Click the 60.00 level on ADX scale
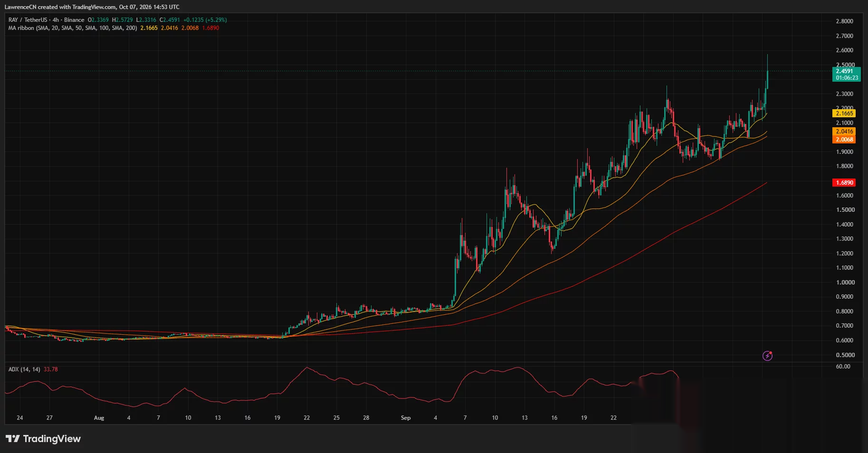This screenshot has height=453, width=868. (x=843, y=367)
